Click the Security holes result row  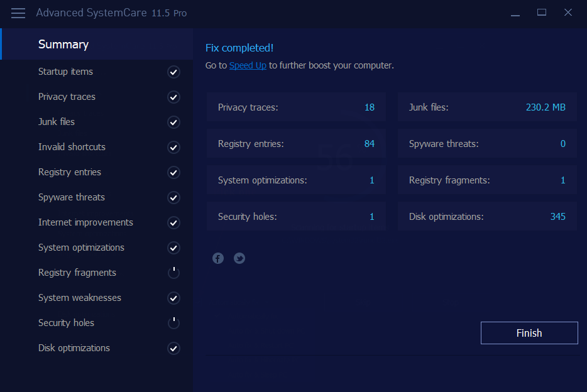click(x=296, y=217)
